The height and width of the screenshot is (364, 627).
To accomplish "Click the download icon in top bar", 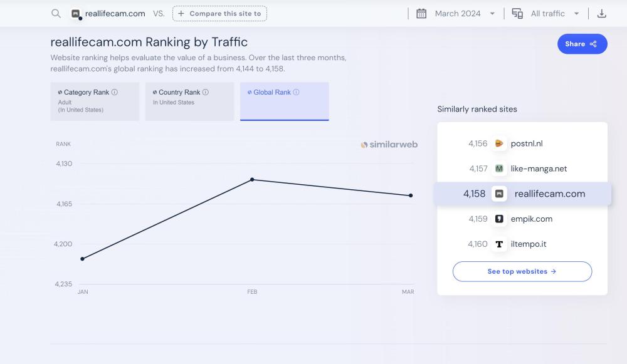I will (601, 13).
